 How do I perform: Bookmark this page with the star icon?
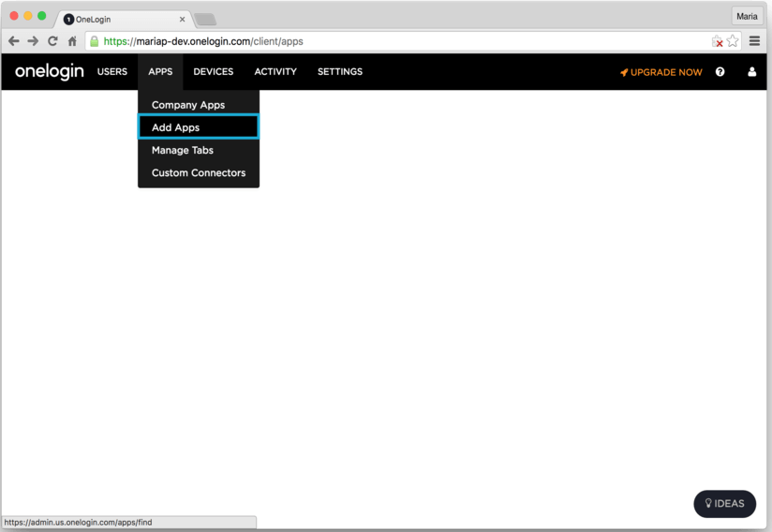pyautogui.click(x=733, y=41)
